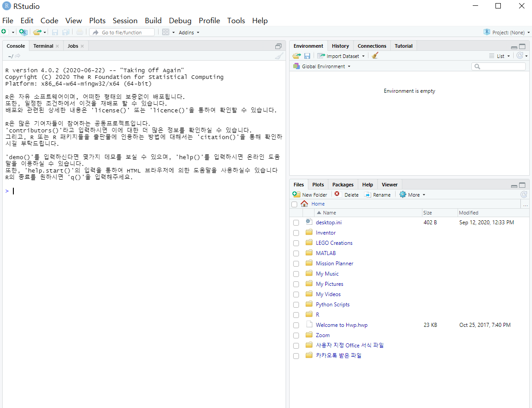Viewport: 532px width, 408px height.
Task: Open the New File dropdown arrow
Action: 13,32
